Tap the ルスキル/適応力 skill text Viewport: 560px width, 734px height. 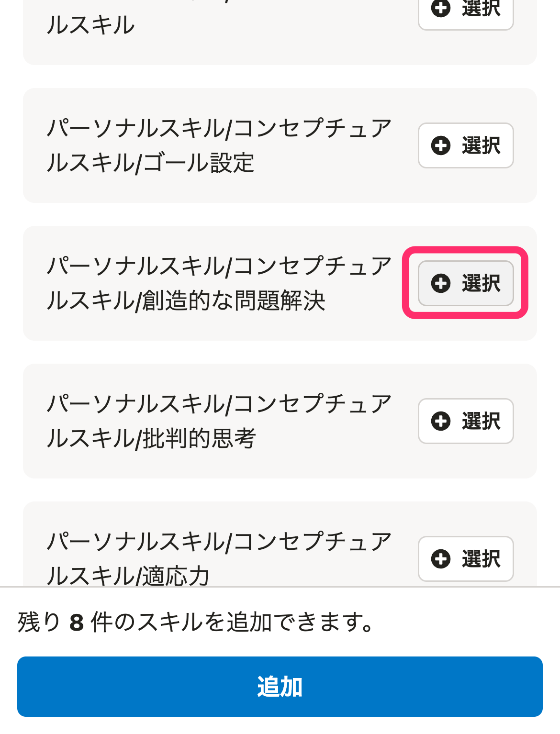pyautogui.click(x=128, y=575)
